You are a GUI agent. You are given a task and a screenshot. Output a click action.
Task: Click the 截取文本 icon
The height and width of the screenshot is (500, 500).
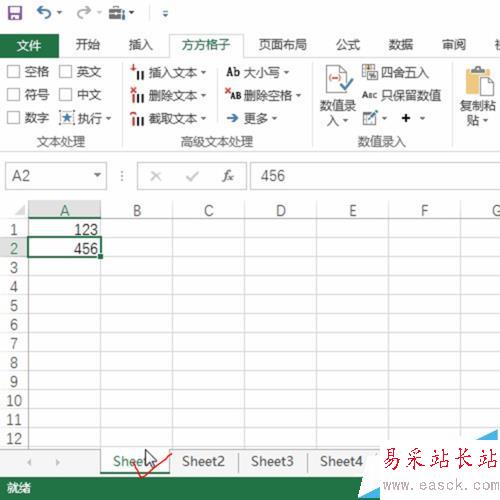coord(137,119)
